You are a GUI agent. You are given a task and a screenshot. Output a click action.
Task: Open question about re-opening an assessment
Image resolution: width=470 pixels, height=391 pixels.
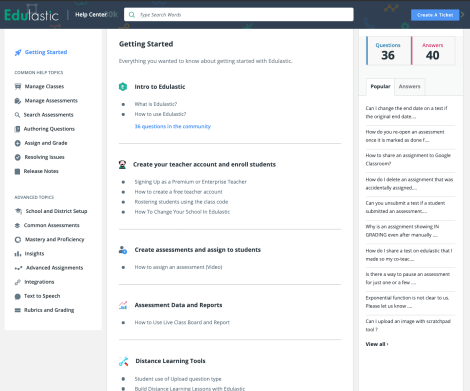(x=405, y=136)
